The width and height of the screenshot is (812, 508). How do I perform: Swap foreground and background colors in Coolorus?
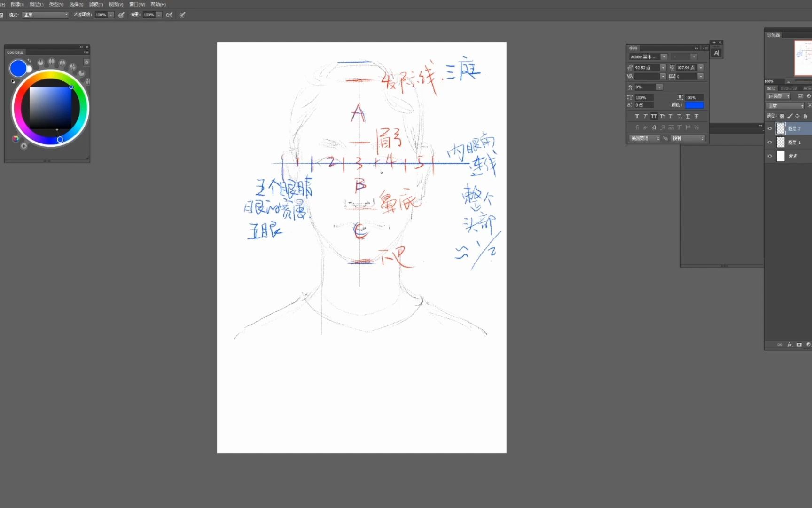(29, 61)
